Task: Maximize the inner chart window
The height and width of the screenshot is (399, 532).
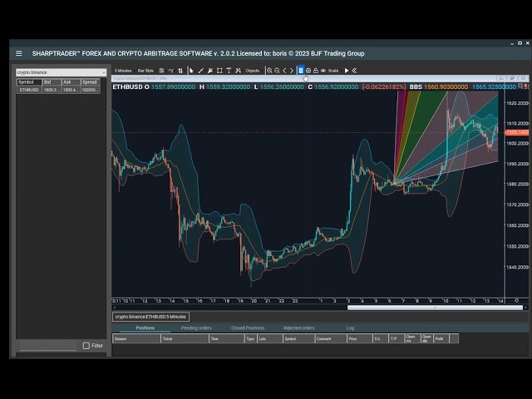Action: pyautogui.click(x=512, y=78)
